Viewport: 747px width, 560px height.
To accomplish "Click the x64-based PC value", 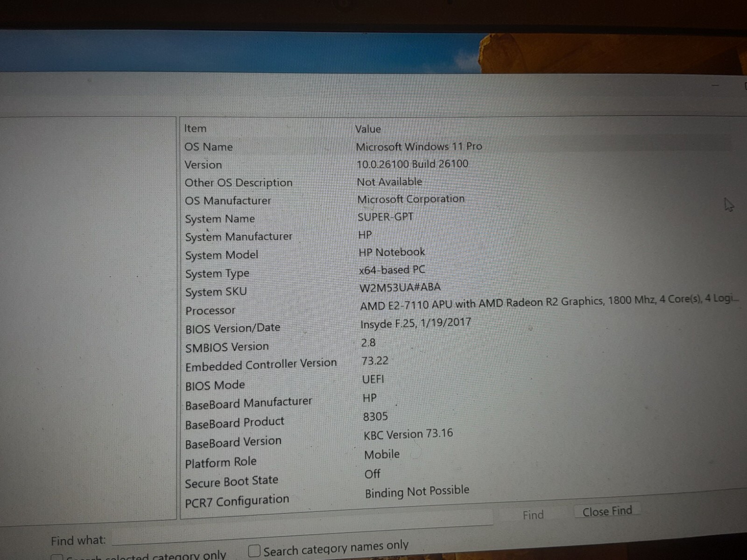I will tap(392, 270).
